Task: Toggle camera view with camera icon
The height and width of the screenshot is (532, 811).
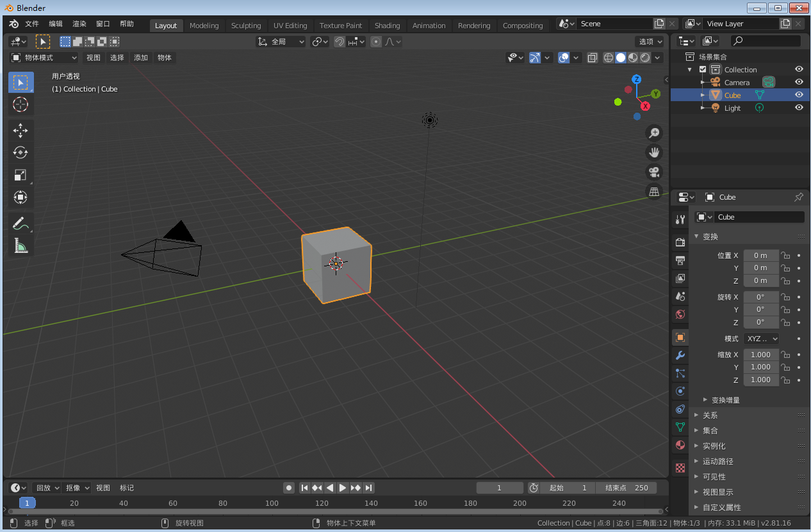Action: [x=654, y=172]
